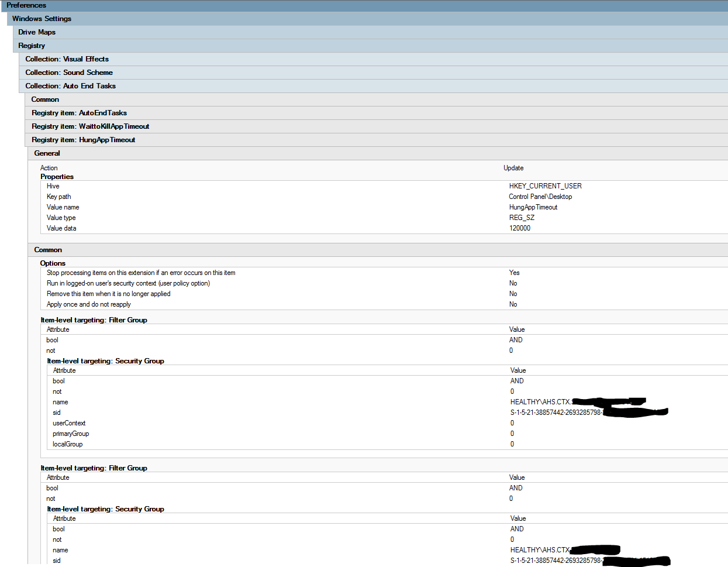Collapse the Windows Settings section
This screenshot has width=728, height=567.
[42, 19]
